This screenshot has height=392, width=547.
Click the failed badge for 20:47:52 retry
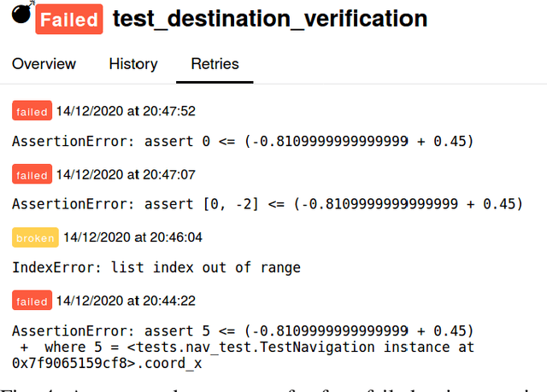(32, 111)
